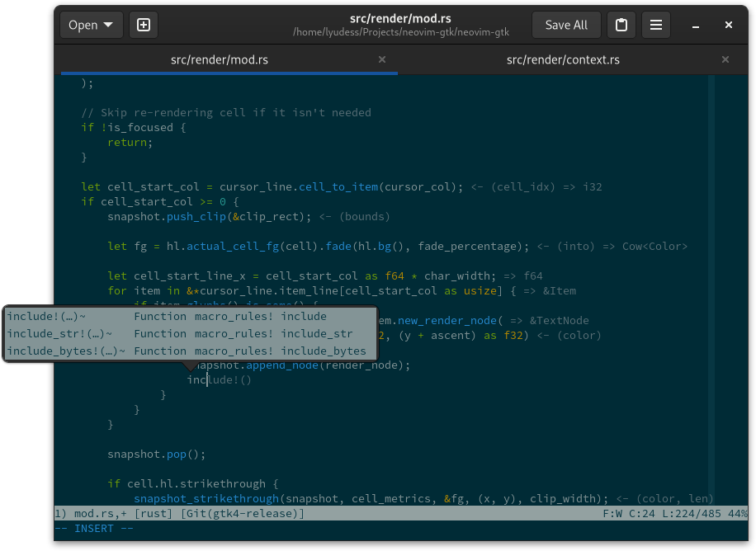Expand the Open dropdown button

click(x=91, y=25)
